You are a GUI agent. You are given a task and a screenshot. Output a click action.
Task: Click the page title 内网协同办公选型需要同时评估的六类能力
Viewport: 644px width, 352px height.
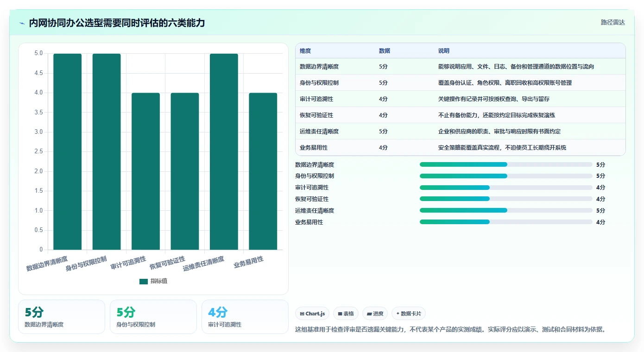[x=117, y=23]
